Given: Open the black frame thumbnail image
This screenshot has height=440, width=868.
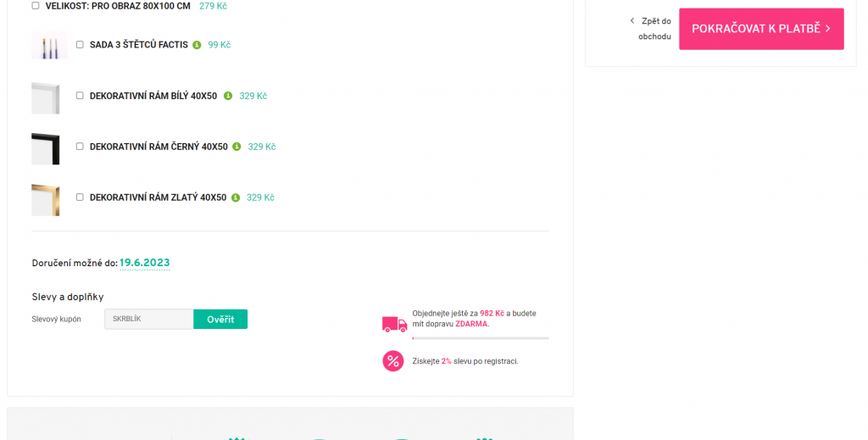Looking at the screenshot, I should (46, 149).
